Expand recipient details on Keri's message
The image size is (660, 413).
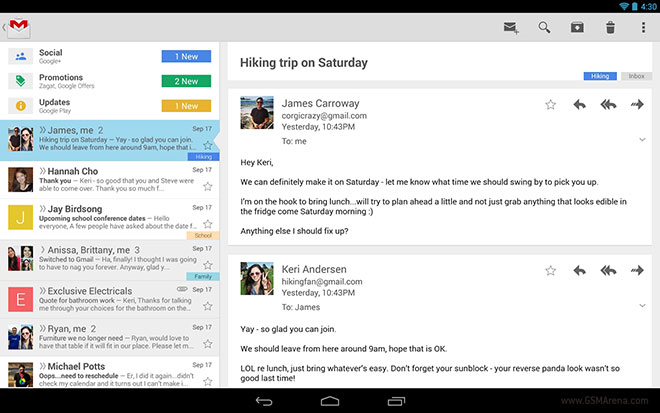click(642, 305)
